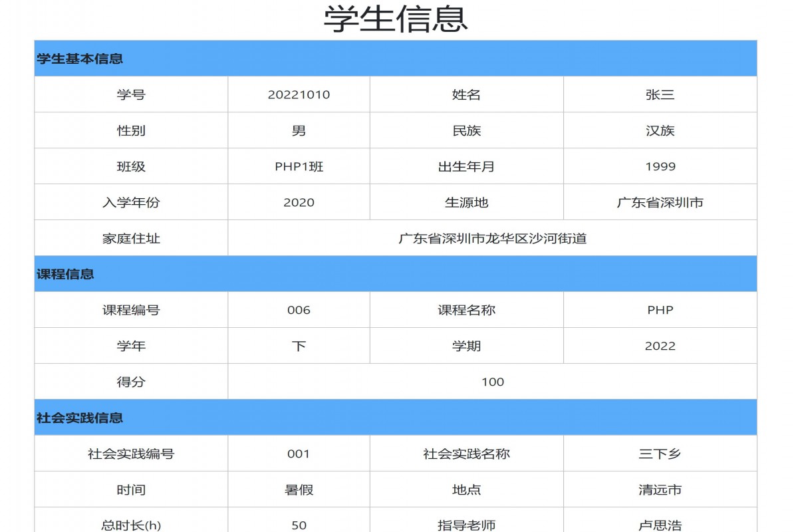
Task: Click the supervisor name 卢思浩
Action: 660,525
